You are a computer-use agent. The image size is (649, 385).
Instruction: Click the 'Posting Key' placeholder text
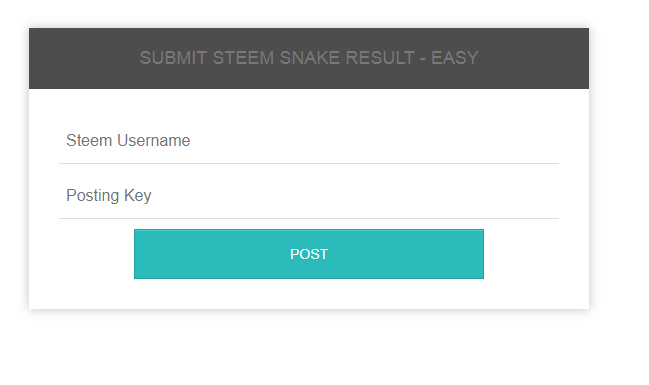109,195
